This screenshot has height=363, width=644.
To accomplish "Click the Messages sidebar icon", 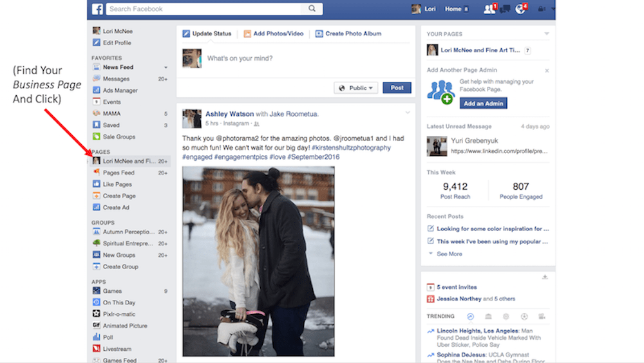I will click(x=97, y=79).
